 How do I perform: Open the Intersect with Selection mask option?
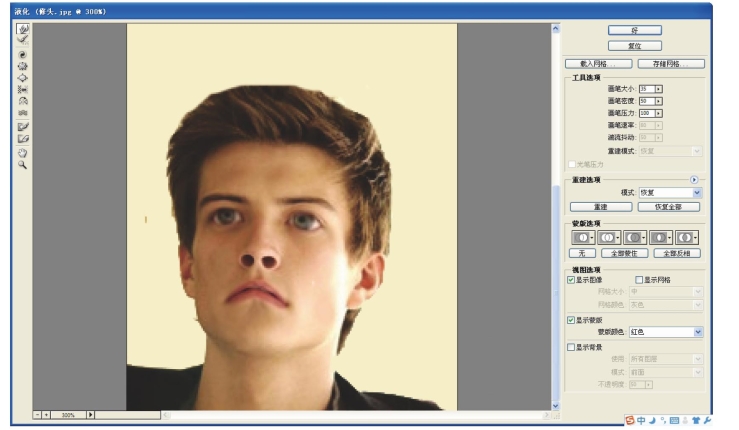coord(661,238)
